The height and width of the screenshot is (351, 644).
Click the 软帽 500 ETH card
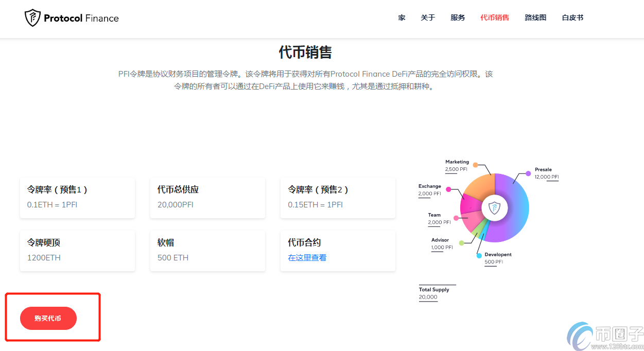(x=207, y=250)
